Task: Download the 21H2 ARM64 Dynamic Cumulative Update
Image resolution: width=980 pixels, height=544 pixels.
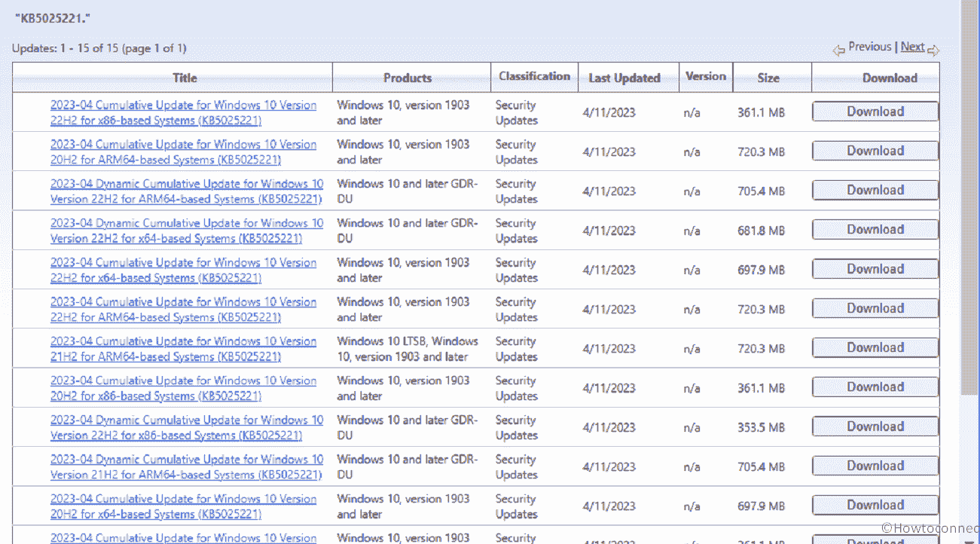Action: [x=875, y=466]
